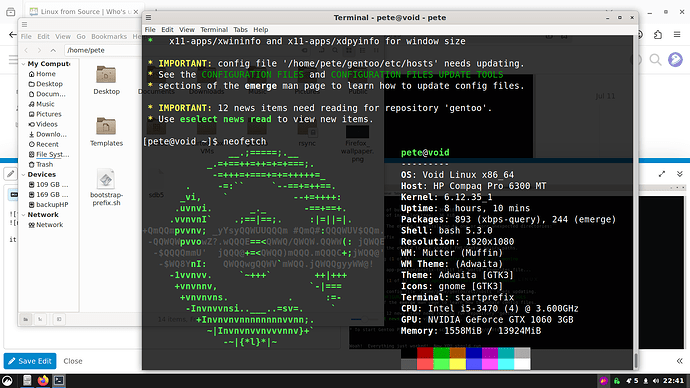Open file manager Go menu

click(x=81, y=37)
